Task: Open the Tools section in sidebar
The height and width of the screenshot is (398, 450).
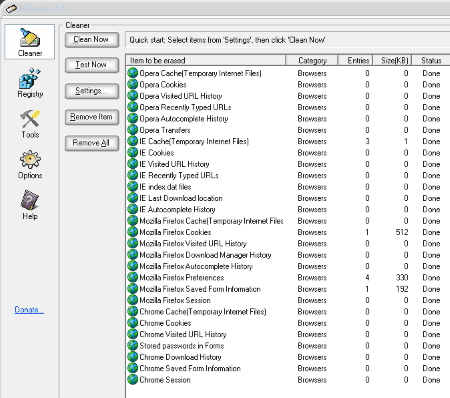Action: [30, 124]
